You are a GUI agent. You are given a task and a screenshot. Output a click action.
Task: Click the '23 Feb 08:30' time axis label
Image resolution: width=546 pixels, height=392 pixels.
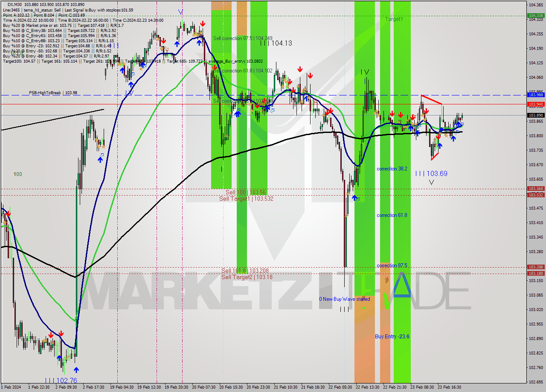(422, 387)
